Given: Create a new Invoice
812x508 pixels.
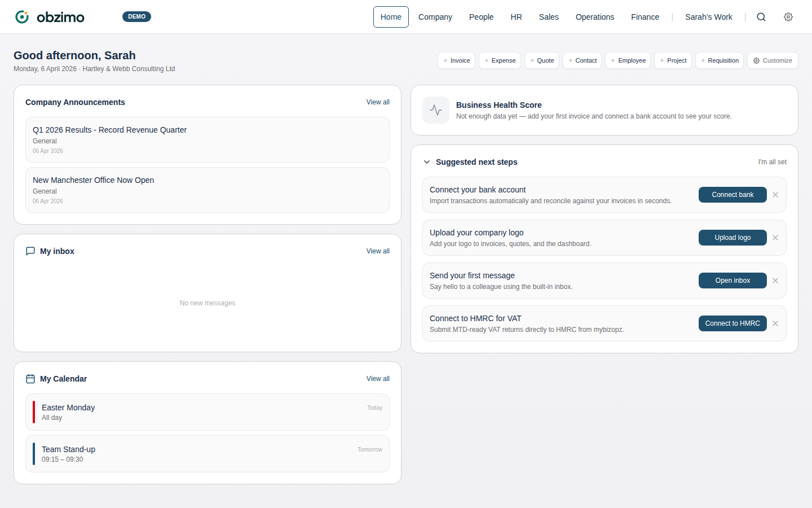Looking at the screenshot, I should coord(457,60).
